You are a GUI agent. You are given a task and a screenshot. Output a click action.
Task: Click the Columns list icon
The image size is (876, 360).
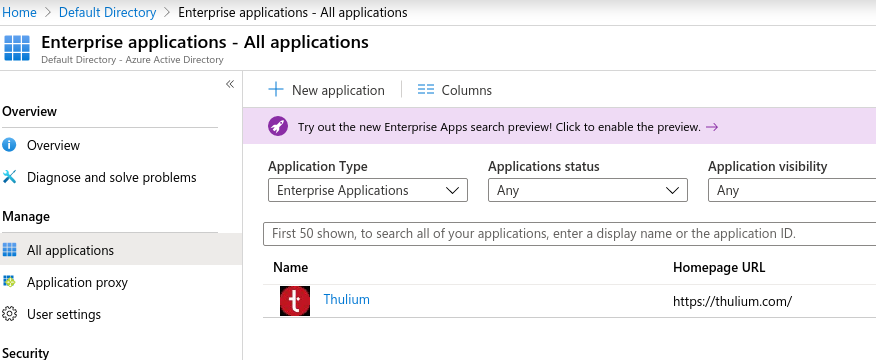tap(426, 89)
